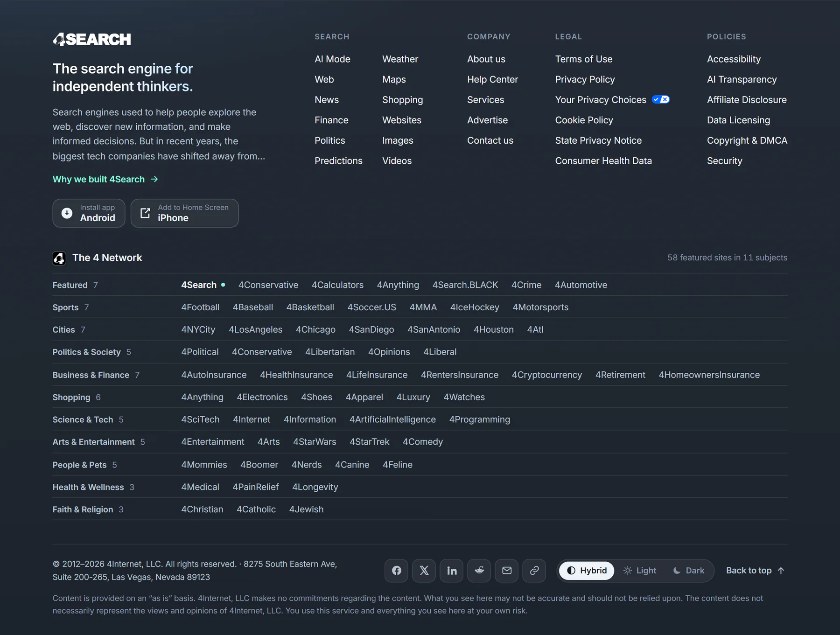Viewport: 840px width, 635px height.
Task: Open the Reddit icon link
Action: pos(479,571)
